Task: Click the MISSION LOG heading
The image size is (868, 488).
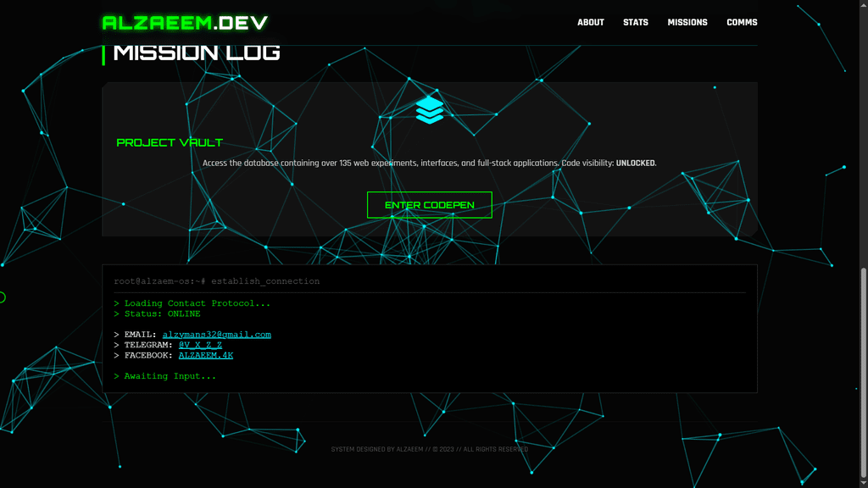Action: tap(197, 53)
